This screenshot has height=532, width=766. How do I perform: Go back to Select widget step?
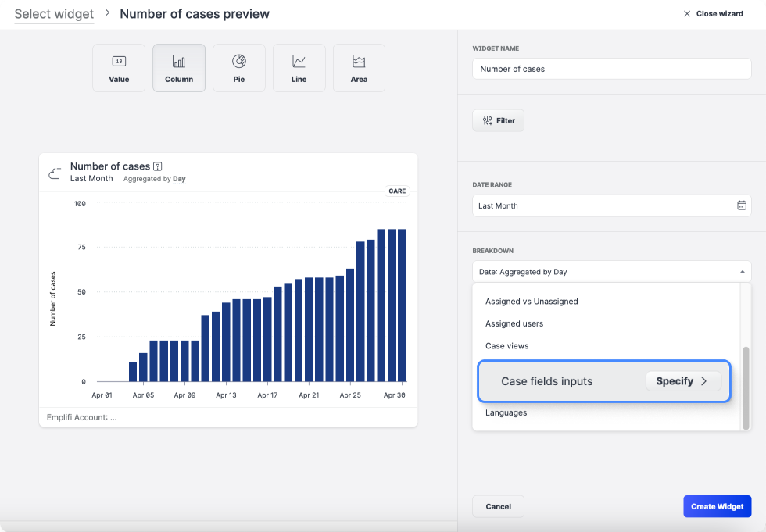pos(54,14)
